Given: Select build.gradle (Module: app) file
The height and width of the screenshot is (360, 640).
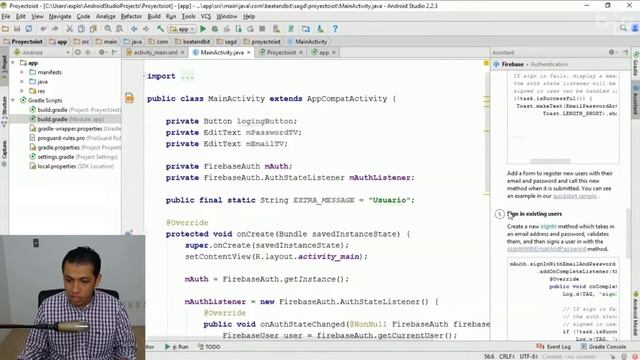Looking at the screenshot, I should 70,119.
